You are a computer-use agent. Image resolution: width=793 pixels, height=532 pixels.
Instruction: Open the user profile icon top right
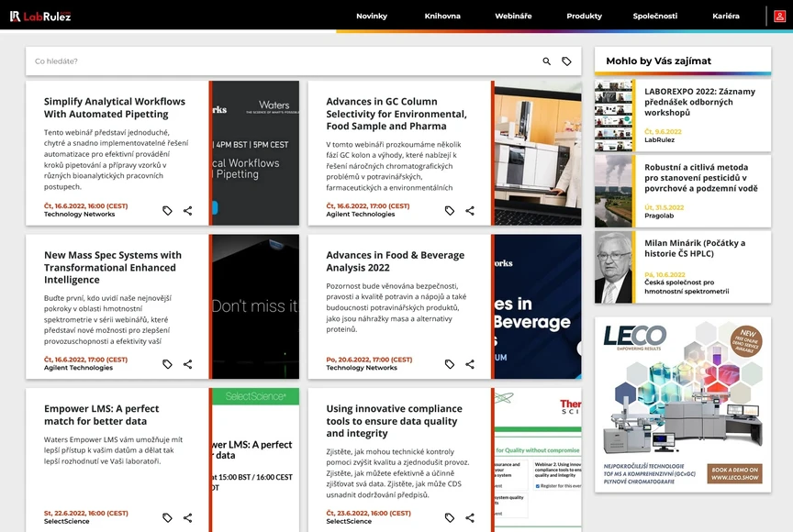click(x=779, y=16)
